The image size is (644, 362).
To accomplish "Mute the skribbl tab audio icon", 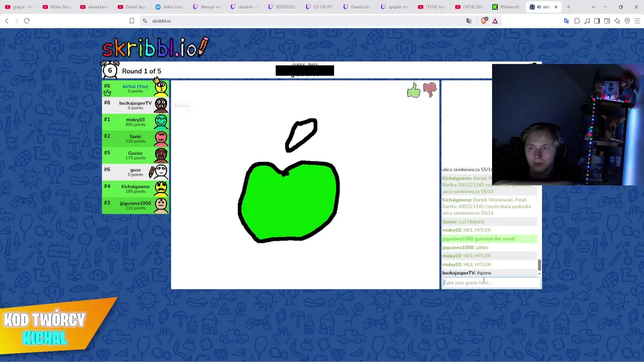I will click(x=539, y=7).
